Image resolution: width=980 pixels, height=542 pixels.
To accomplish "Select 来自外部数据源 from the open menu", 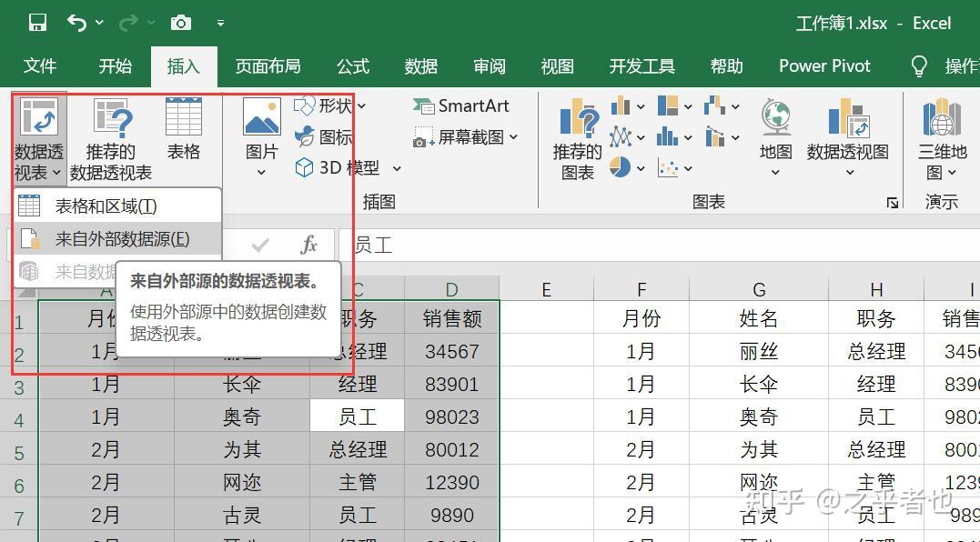I will click(123, 237).
